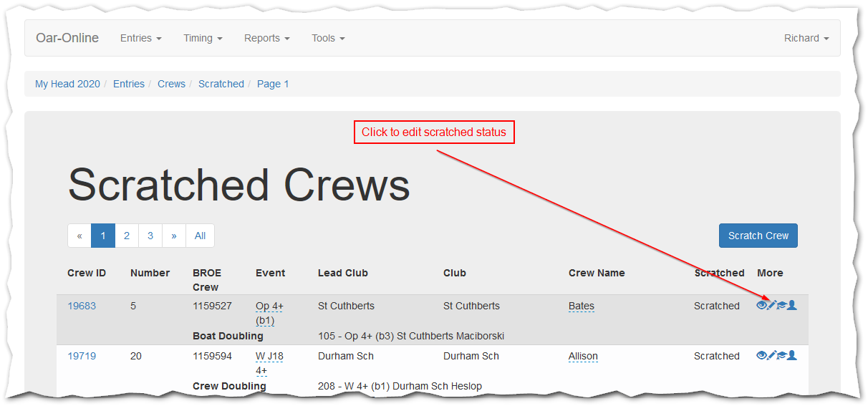Click the next page » arrow
This screenshot has height=406, width=868.
click(174, 236)
